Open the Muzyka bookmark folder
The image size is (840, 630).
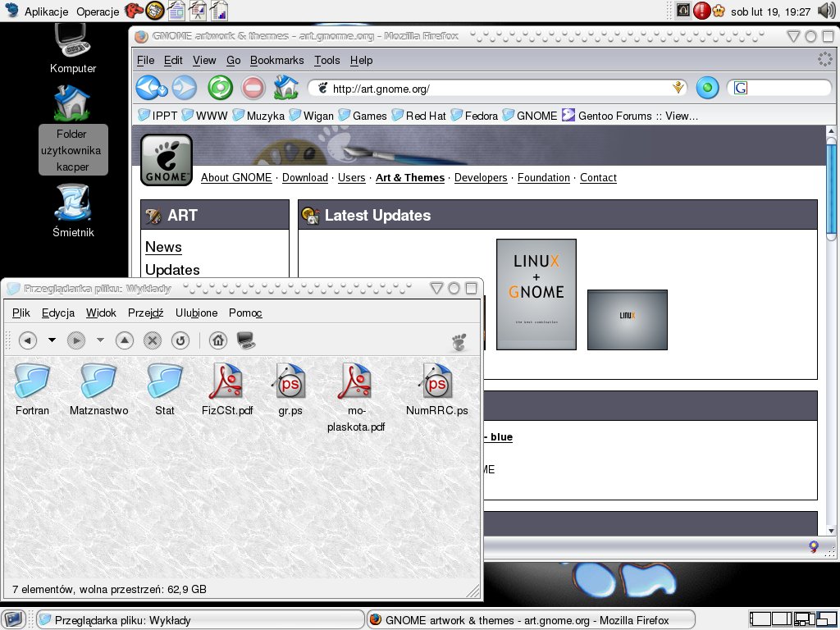(258, 116)
